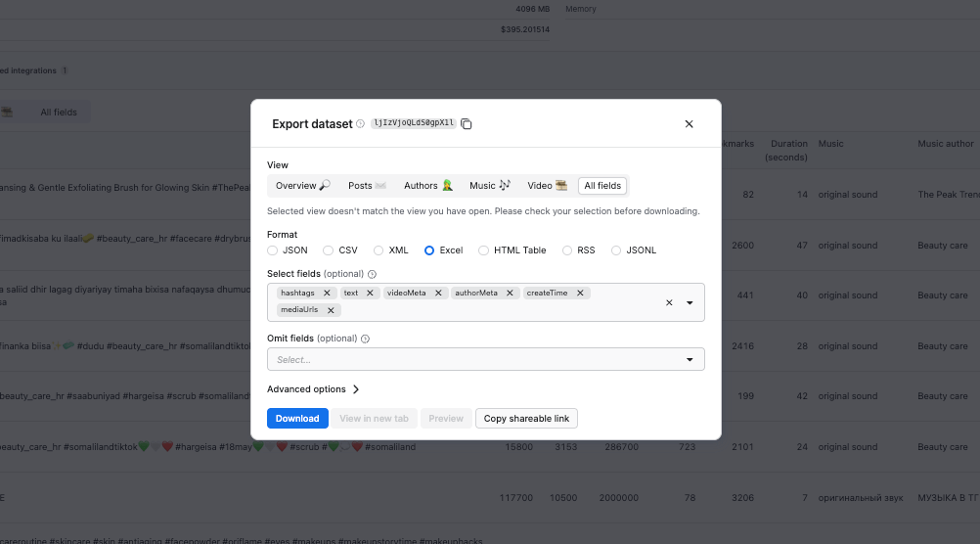Click All fields tab in background page
This screenshot has height=544, width=980.
(59, 113)
